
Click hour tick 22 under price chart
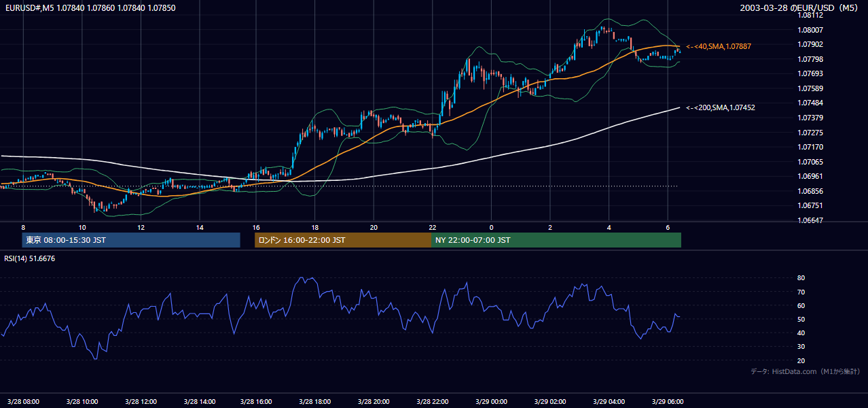click(x=433, y=226)
